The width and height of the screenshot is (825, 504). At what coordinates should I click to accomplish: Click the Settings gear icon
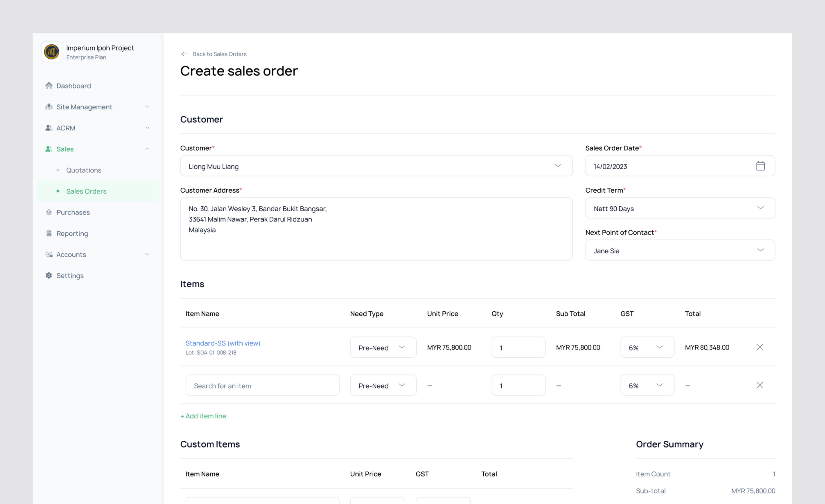(49, 276)
